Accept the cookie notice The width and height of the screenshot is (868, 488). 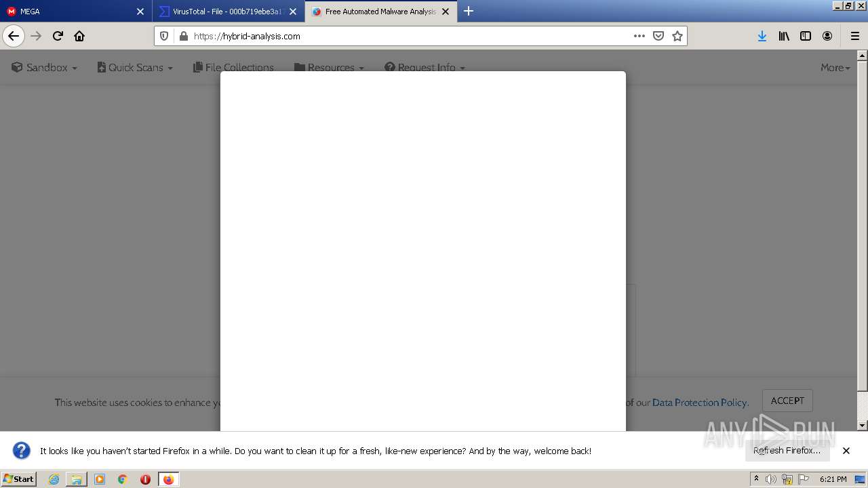(x=787, y=401)
